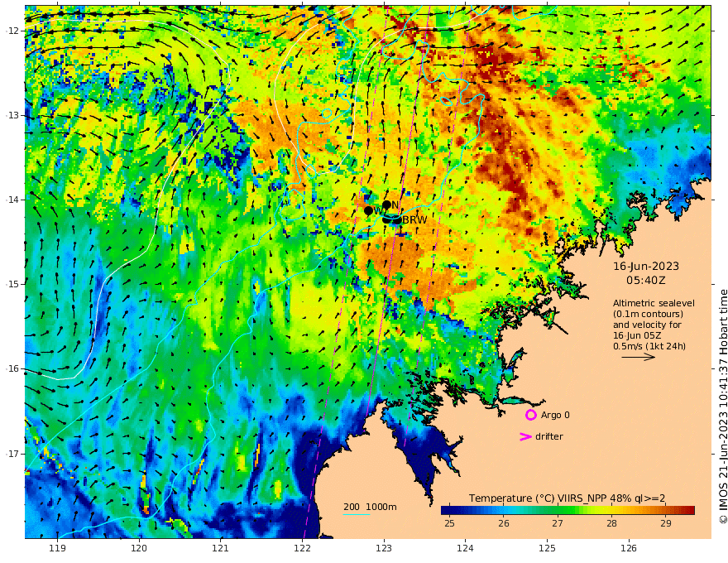Click the colorbar tick label 26
Screen dimensions: 728x563
pos(504,523)
